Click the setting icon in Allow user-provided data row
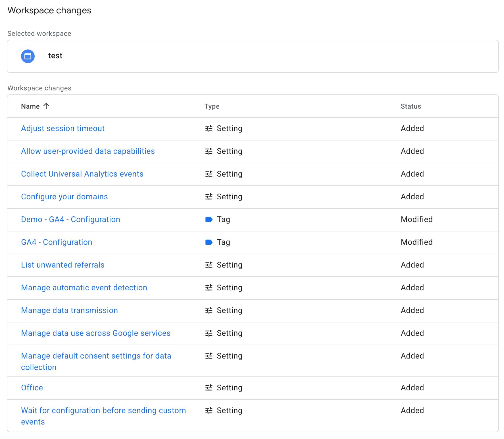Viewport: 504px width, 439px height. (209, 151)
